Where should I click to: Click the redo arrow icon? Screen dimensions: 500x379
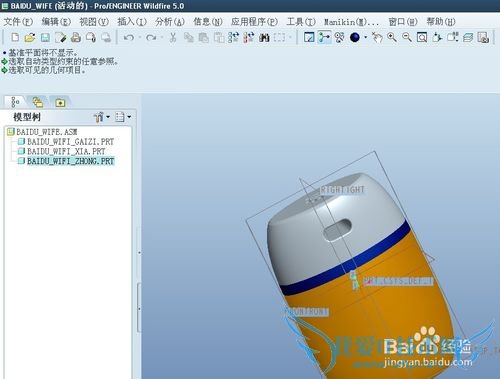pyautogui.click(x=151, y=37)
